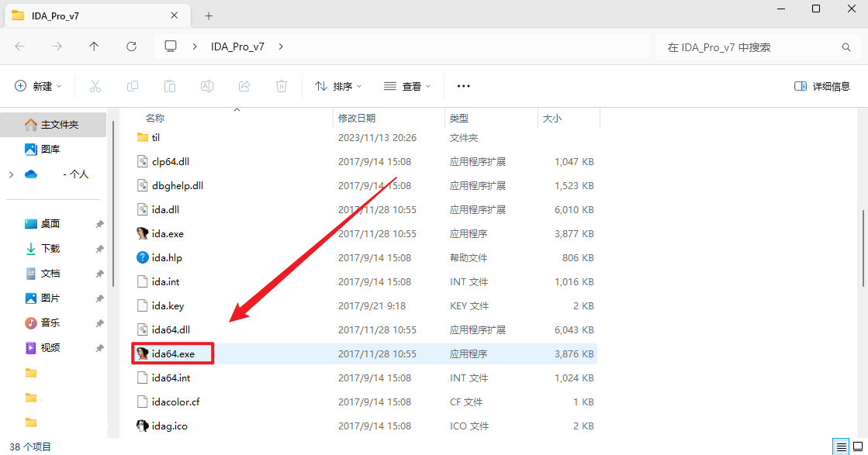
Task: Open Home in the sidebar
Action: point(54,124)
